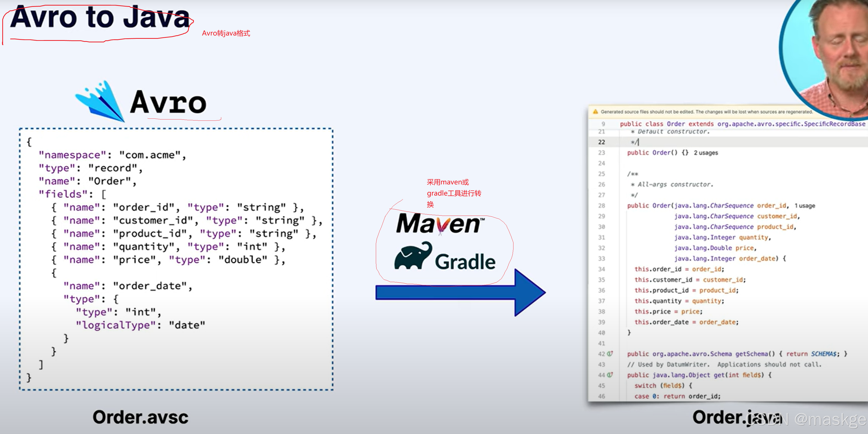This screenshot has height=434, width=868.
Task: Click the "type": "record" line
Action: pos(91,168)
